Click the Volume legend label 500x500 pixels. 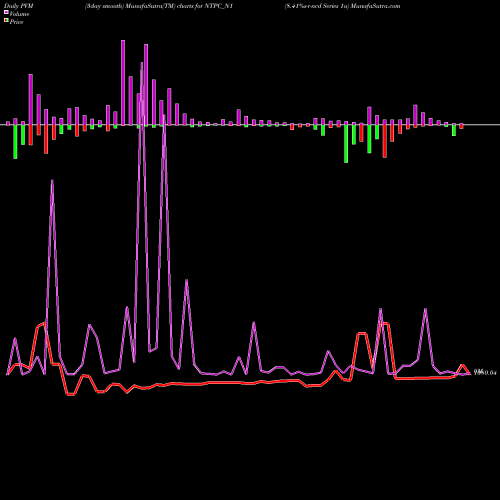click(19, 14)
